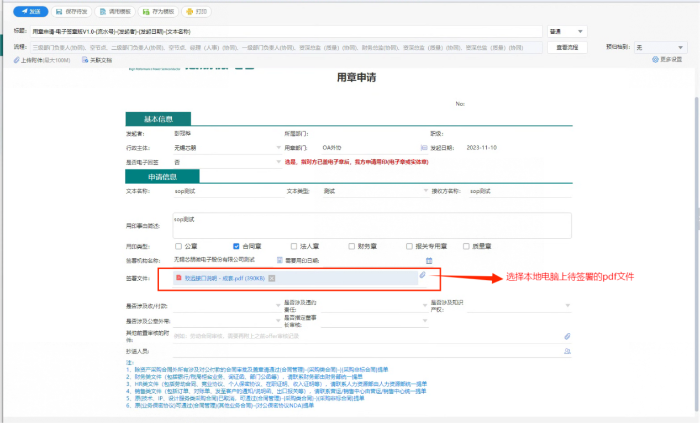
Task: Tick the 财务章 checkbox
Action: (x=349, y=245)
